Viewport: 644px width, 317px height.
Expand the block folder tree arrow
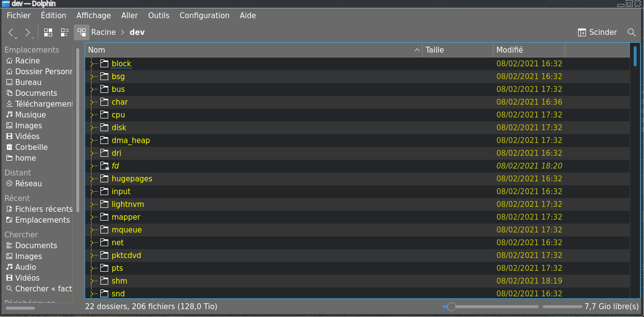pyautogui.click(x=92, y=64)
